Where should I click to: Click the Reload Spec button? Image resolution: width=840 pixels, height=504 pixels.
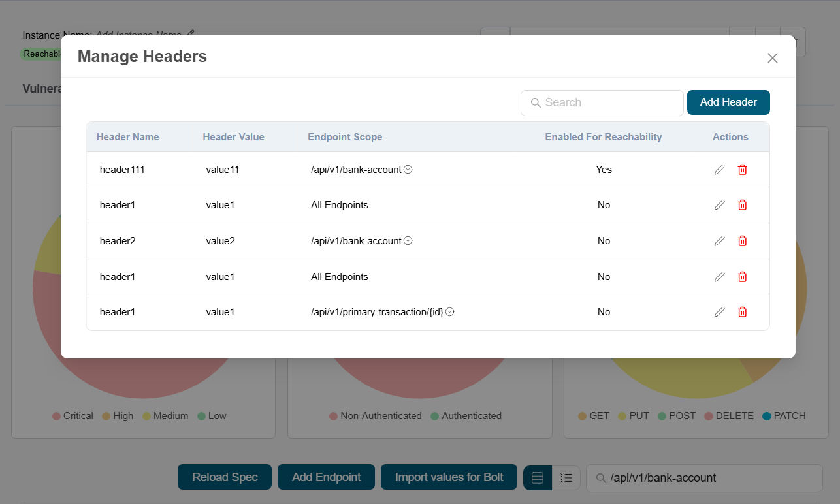(225, 477)
